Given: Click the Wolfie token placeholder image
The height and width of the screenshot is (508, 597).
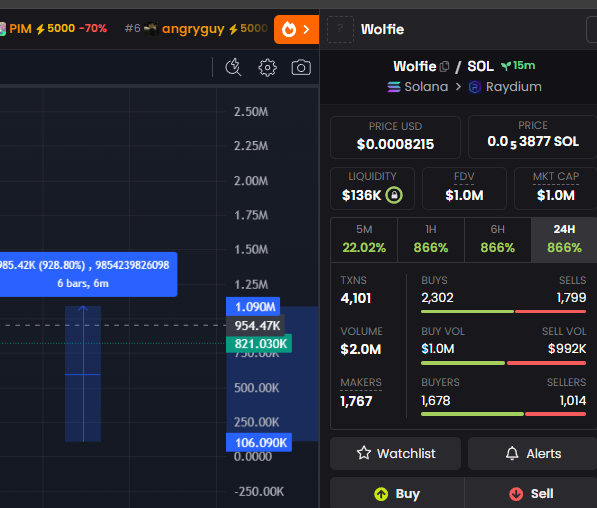Looking at the screenshot, I should [340, 29].
